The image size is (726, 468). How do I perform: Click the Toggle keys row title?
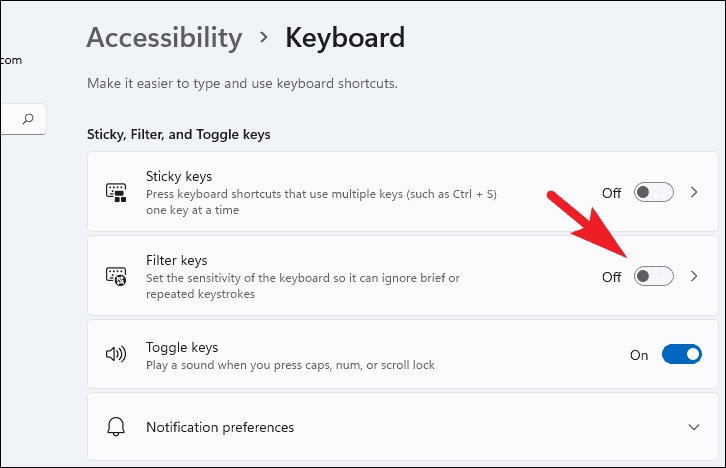tap(182, 347)
